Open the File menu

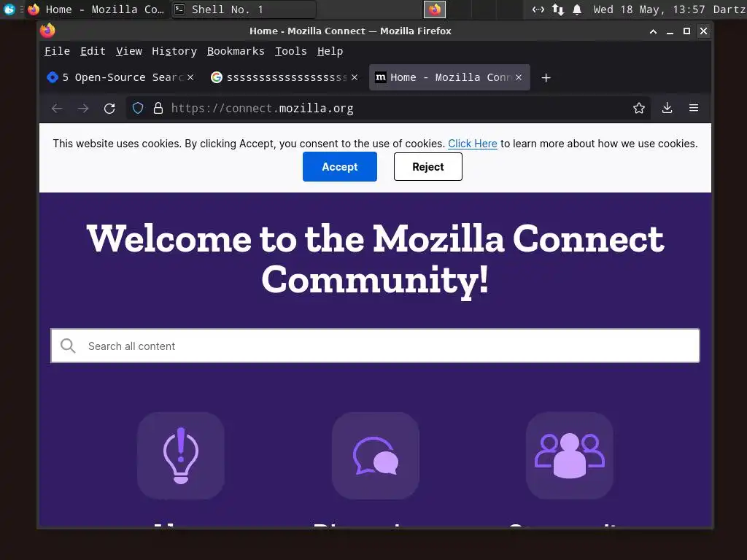click(x=57, y=51)
